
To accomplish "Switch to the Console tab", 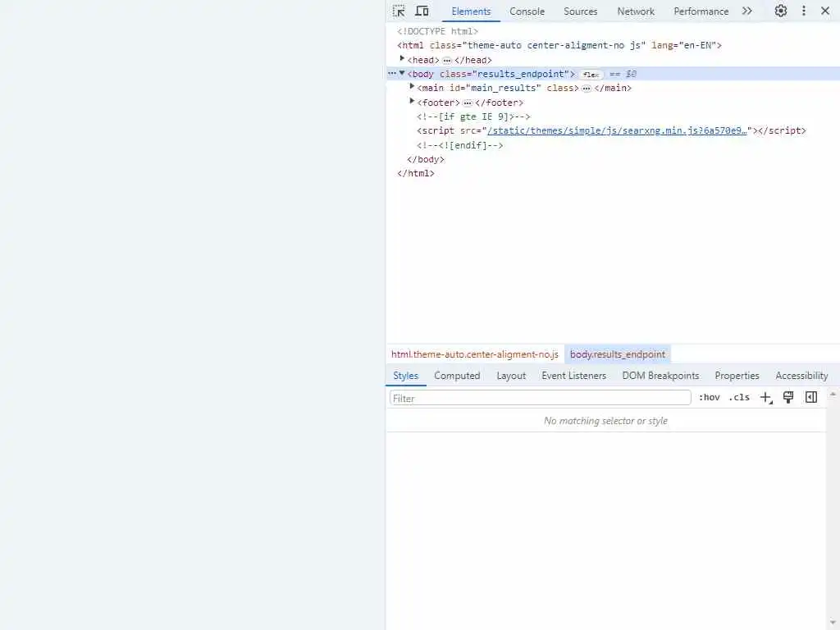I will tap(527, 11).
